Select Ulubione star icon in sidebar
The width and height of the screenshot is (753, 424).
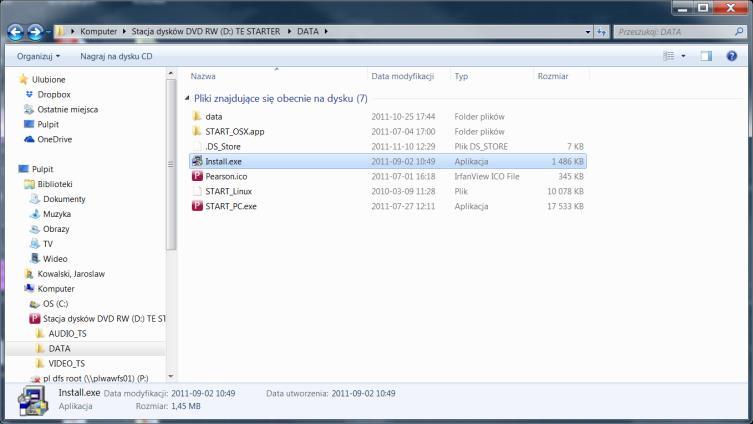(23, 79)
